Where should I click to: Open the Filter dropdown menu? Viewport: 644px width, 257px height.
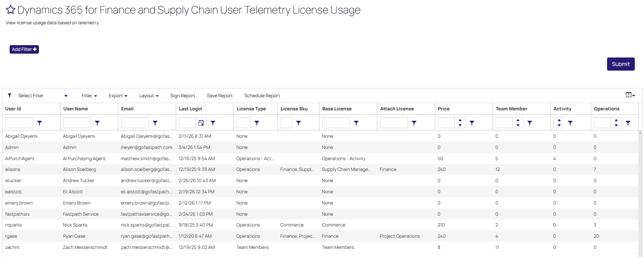[x=89, y=96]
